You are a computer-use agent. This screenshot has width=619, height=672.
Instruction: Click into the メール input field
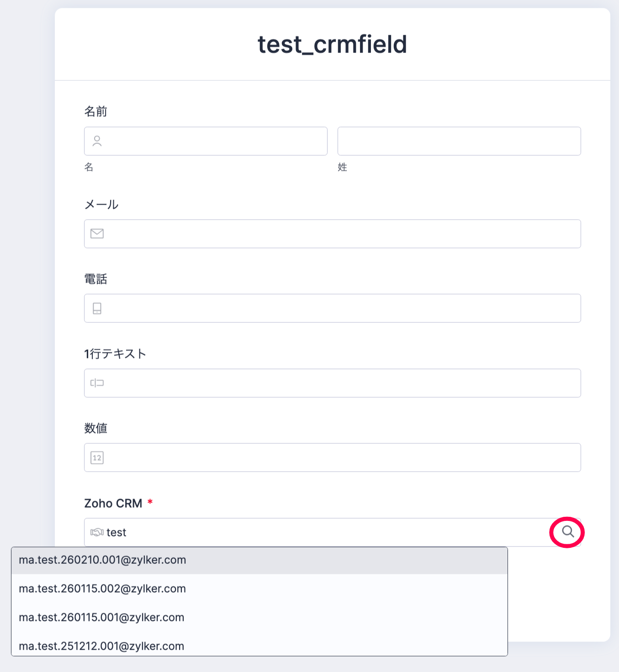338,234
